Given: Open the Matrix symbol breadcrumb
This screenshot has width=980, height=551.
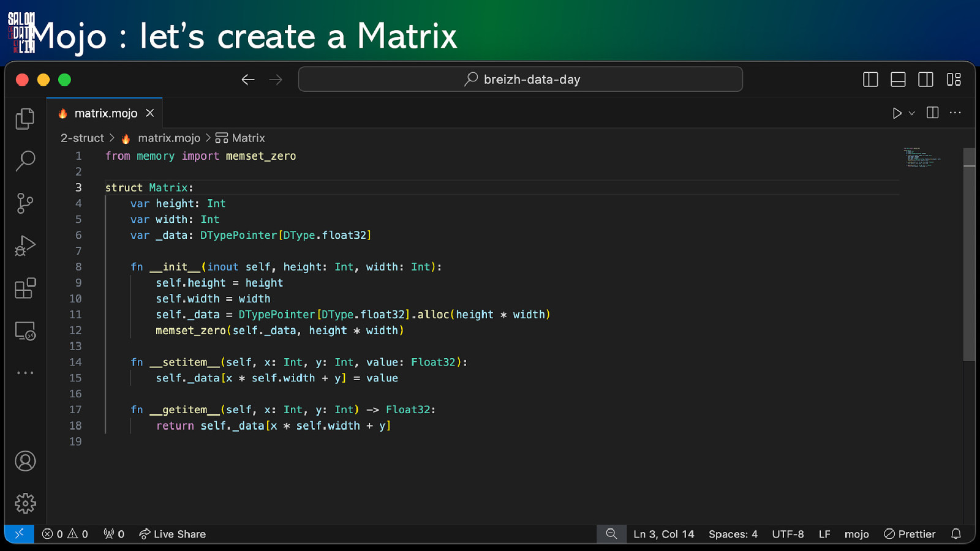Looking at the screenshot, I should [x=240, y=138].
